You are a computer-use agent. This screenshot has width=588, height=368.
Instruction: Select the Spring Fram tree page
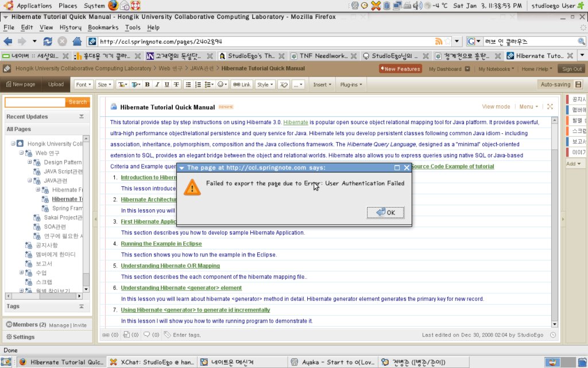pos(67,208)
